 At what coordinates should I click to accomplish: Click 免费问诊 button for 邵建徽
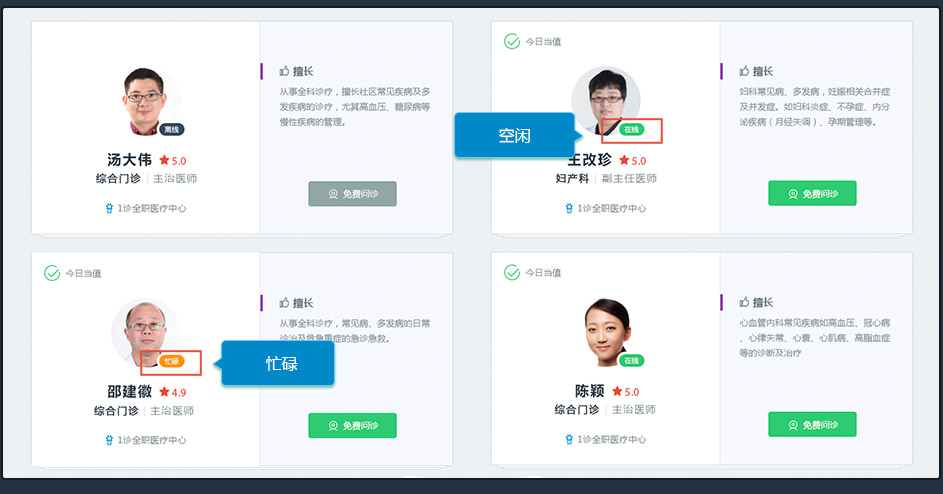click(x=352, y=425)
